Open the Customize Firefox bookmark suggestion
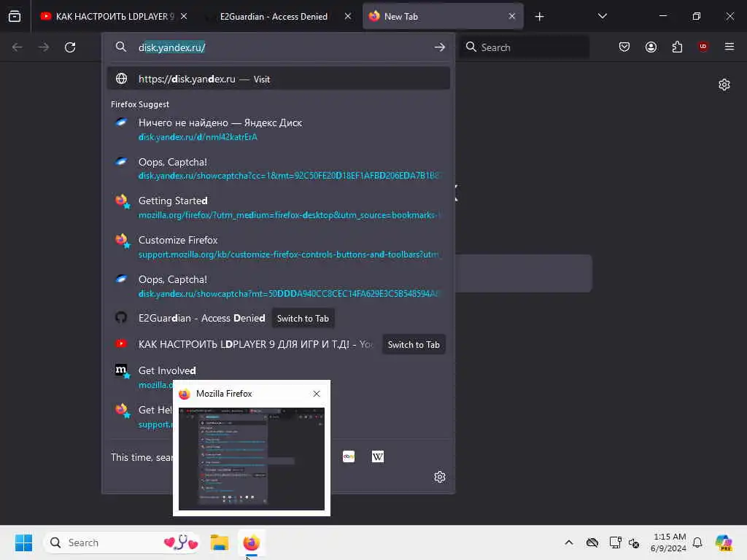 (278, 247)
